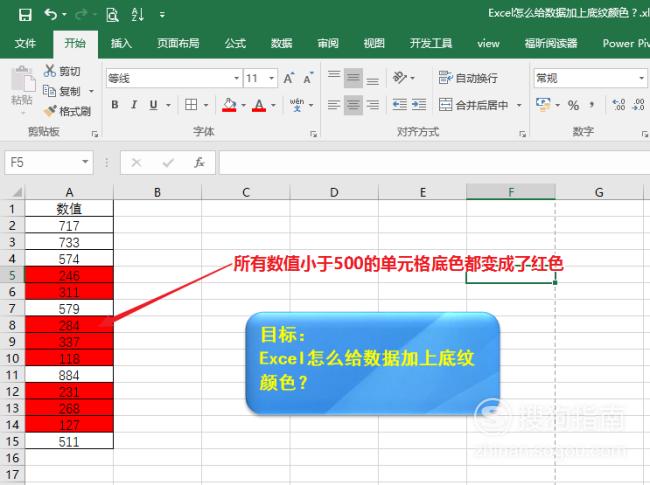Click the Borders icon
The width and height of the screenshot is (650, 485).
tap(191, 105)
